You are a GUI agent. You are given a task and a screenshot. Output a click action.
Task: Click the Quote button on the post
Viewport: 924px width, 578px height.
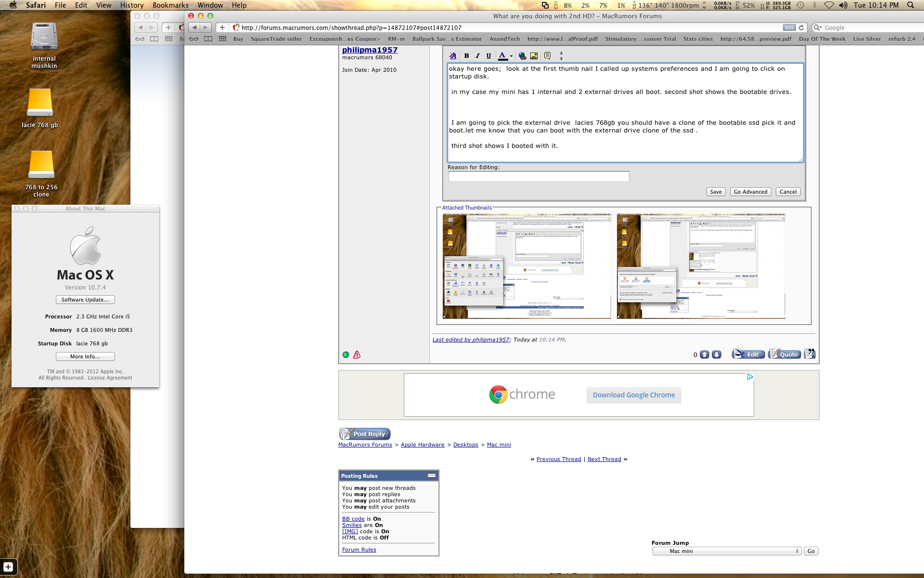coord(784,354)
